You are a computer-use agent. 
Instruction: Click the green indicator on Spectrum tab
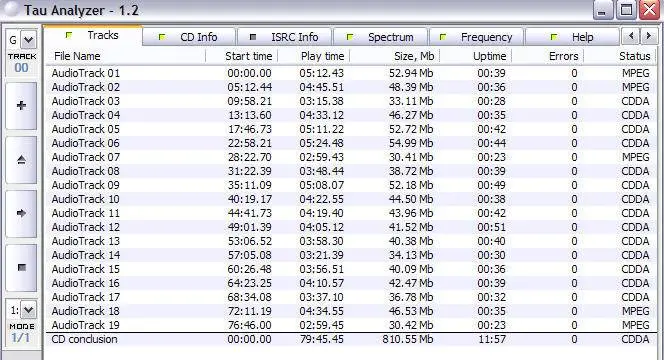tap(350, 37)
